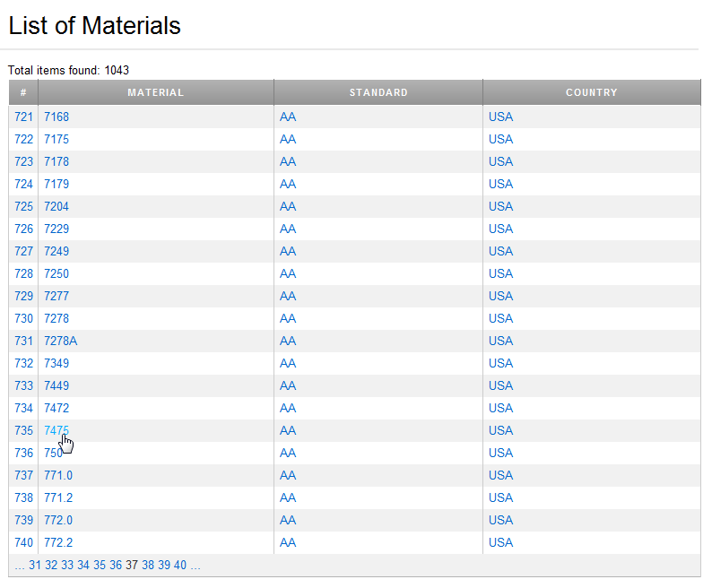Go to page 31

click(35, 565)
